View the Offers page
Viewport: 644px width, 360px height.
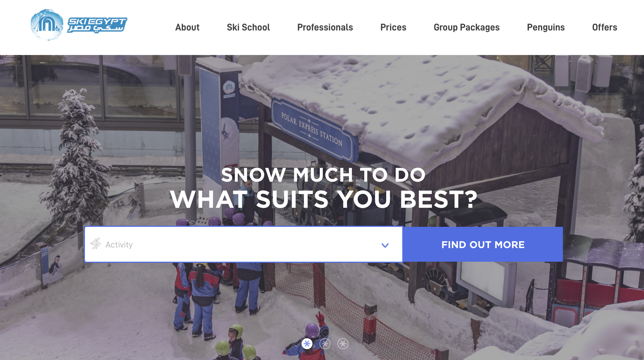pos(605,27)
